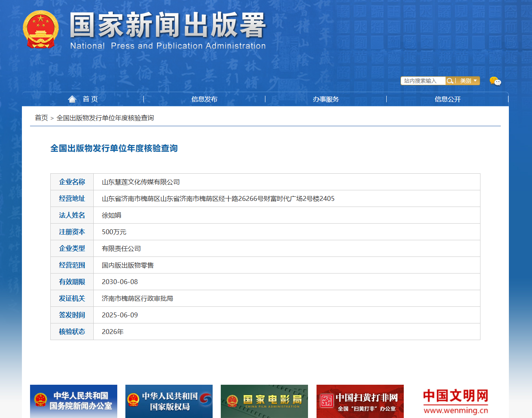The image size is (532, 418).
Task: Click the 核验状态 row label
Action: click(72, 332)
